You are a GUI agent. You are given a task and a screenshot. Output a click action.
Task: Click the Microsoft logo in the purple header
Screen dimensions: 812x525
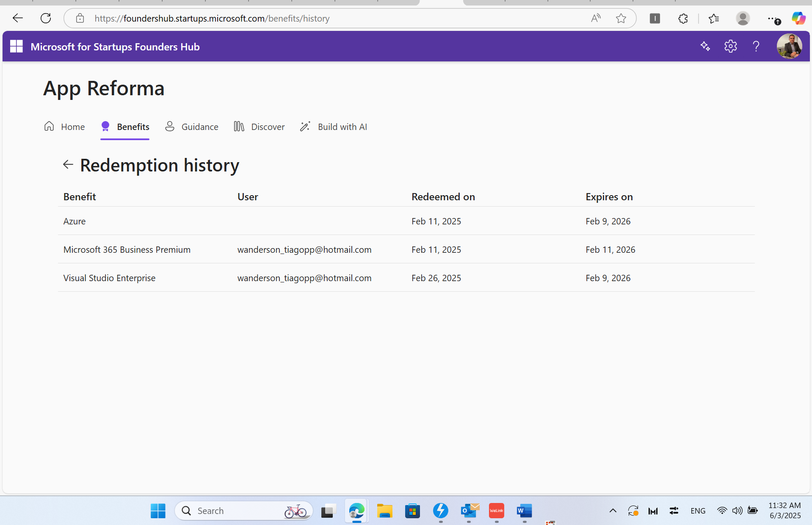coord(16,46)
